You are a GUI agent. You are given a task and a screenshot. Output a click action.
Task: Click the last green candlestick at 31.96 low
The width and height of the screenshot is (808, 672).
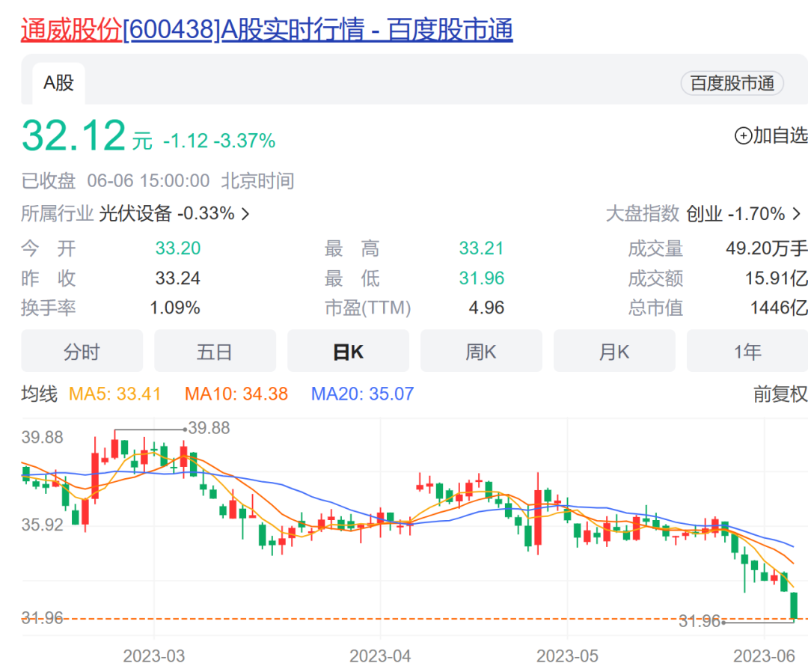794,605
